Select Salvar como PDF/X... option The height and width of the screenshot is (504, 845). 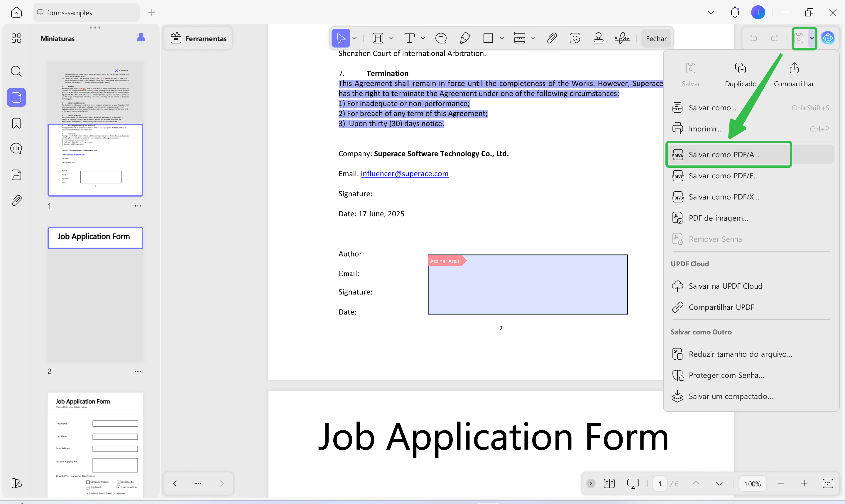click(751, 197)
